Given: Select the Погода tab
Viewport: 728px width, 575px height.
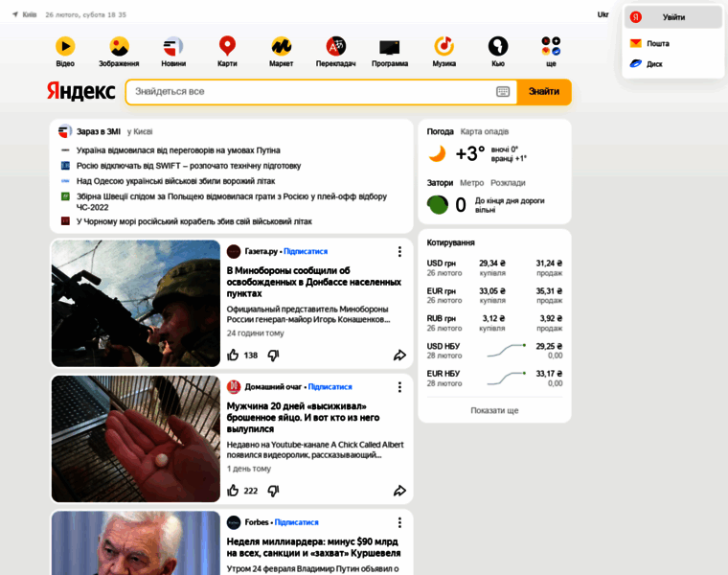Looking at the screenshot, I should click(x=440, y=131).
